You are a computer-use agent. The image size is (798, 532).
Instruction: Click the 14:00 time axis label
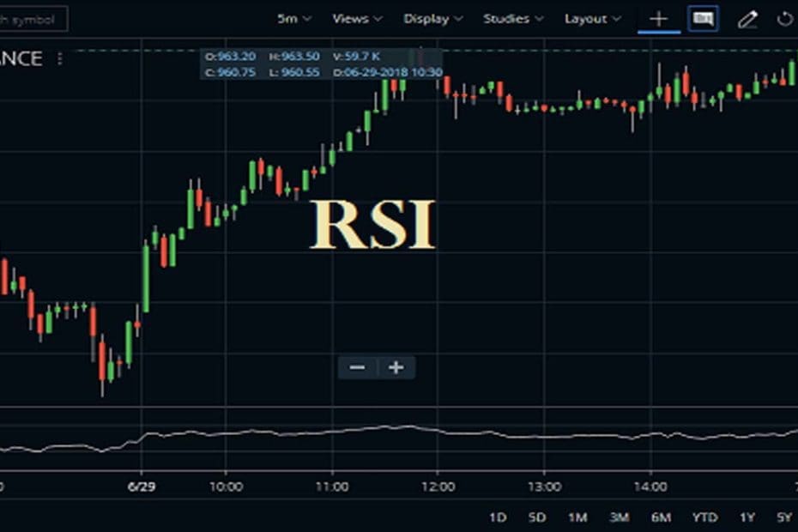650,487
